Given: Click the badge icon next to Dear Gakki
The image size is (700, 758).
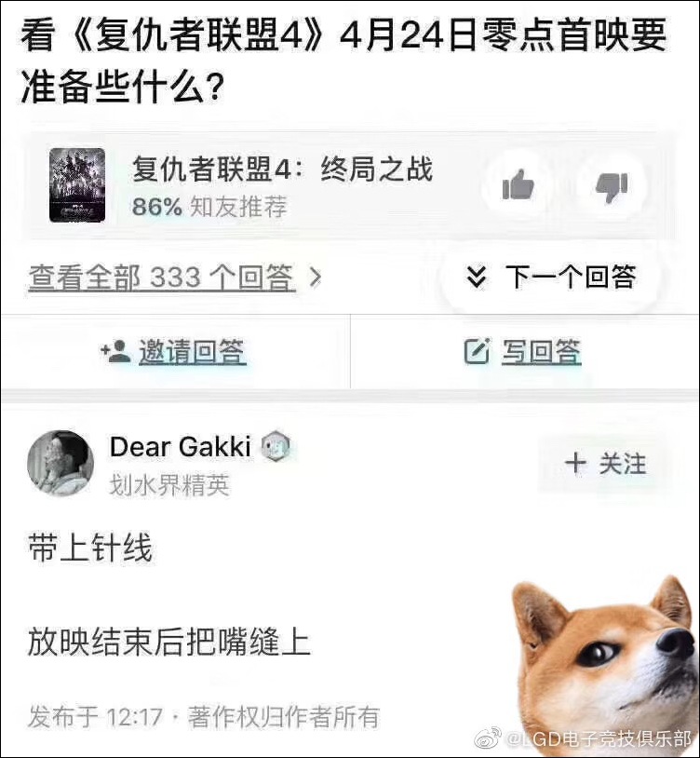Looking at the screenshot, I should (x=276, y=447).
